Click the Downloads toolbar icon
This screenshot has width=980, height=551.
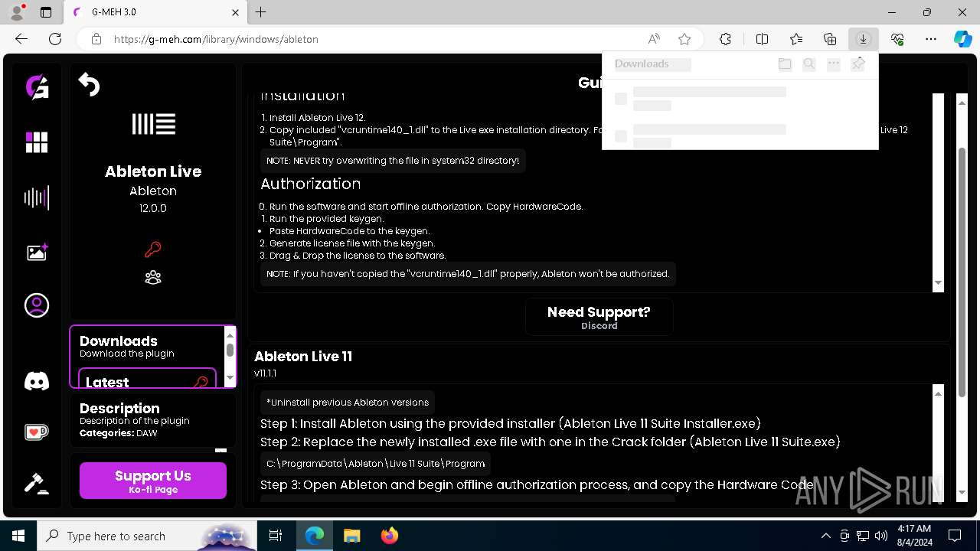tap(864, 39)
